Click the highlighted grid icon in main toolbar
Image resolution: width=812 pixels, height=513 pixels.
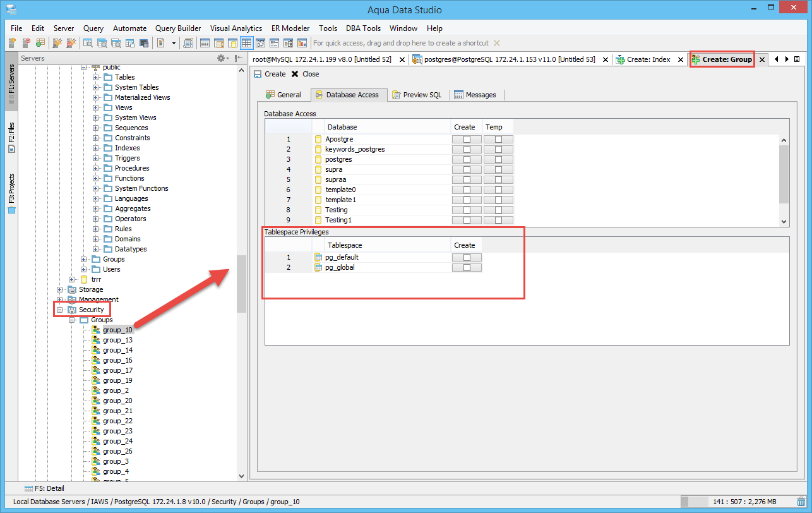[x=247, y=43]
